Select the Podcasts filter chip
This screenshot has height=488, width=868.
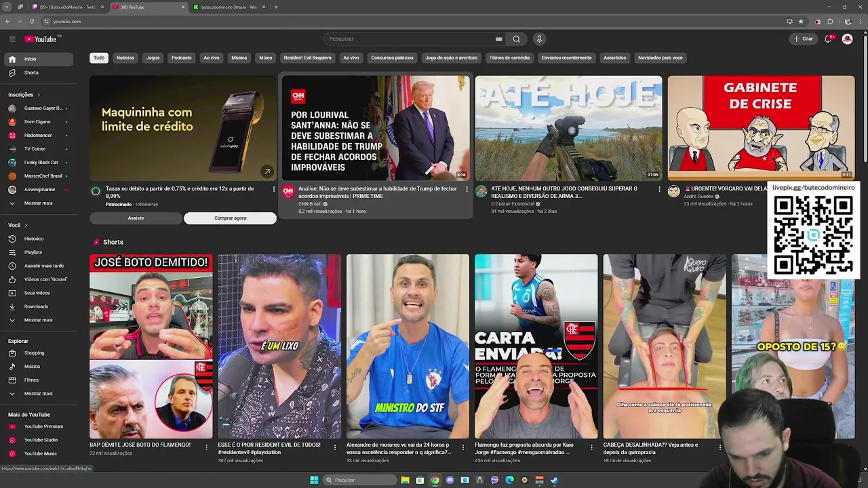pos(182,58)
